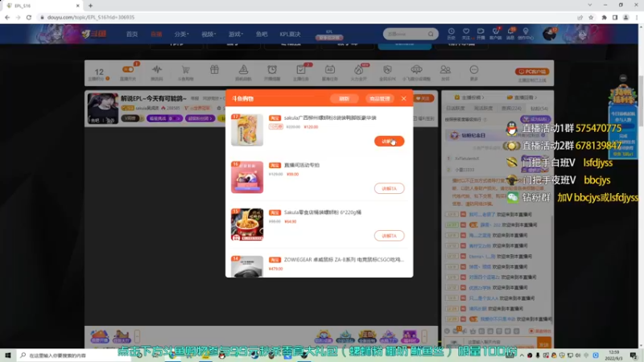Open the PK shield toolbar icon
The height and width of the screenshot is (362, 644).
pos(387,72)
